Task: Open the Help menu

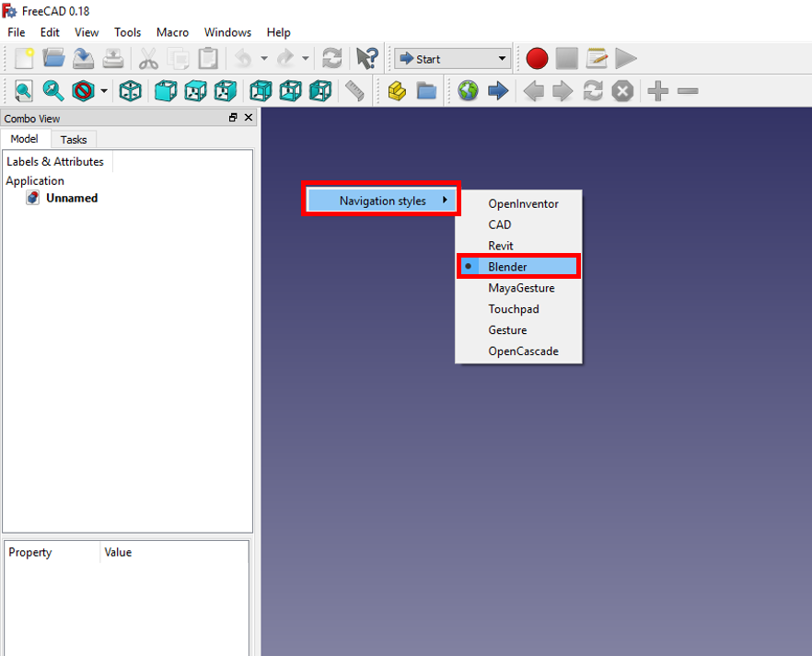Action: point(279,32)
